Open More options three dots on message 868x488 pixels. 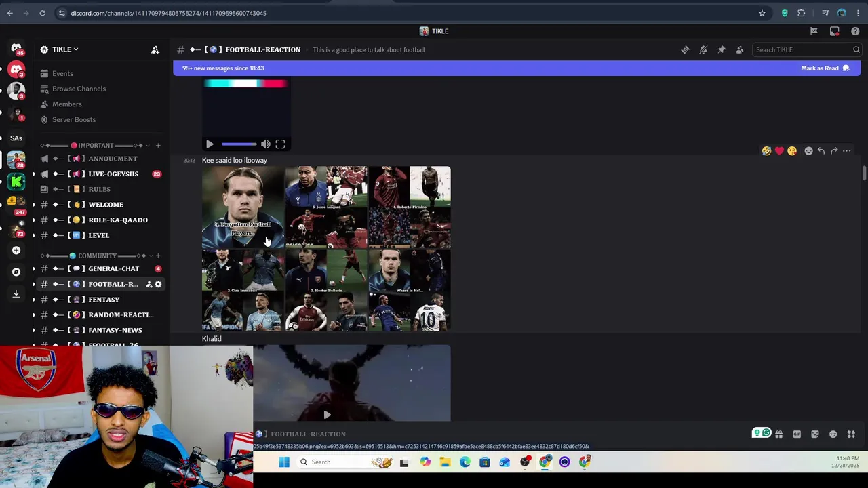coord(847,151)
